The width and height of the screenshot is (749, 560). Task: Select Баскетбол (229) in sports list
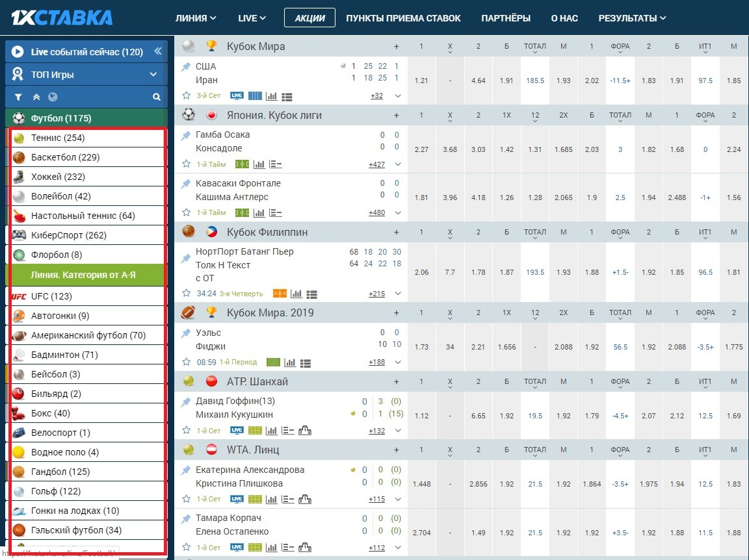click(x=87, y=158)
